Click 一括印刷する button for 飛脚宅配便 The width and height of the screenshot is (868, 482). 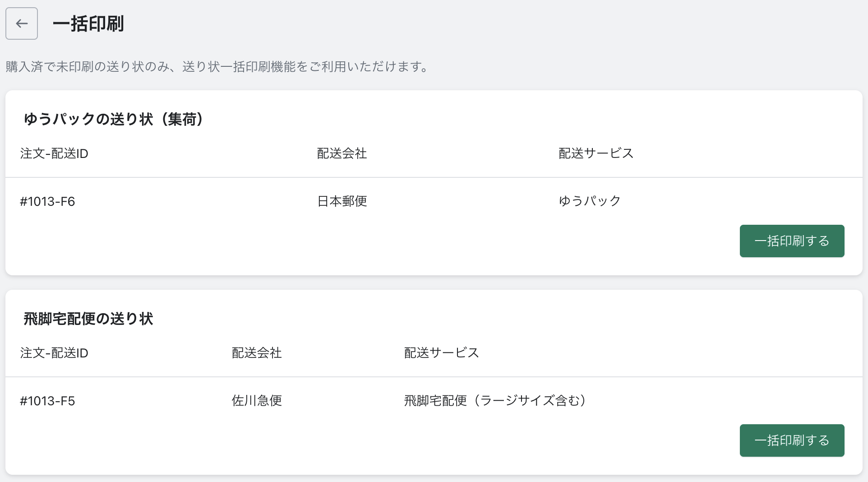pos(792,440)
